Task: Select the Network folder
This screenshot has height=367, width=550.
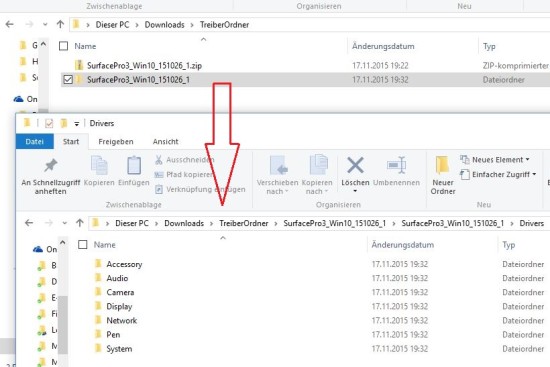Action: (121, 320)
